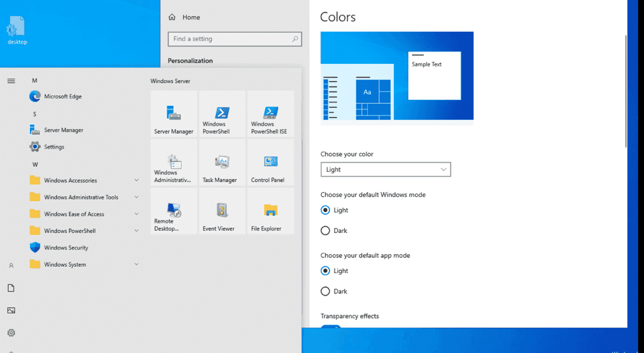Launch the Windows PowerShell tile
This screenshot has height=353, width=644.
[x=222, y=114]
